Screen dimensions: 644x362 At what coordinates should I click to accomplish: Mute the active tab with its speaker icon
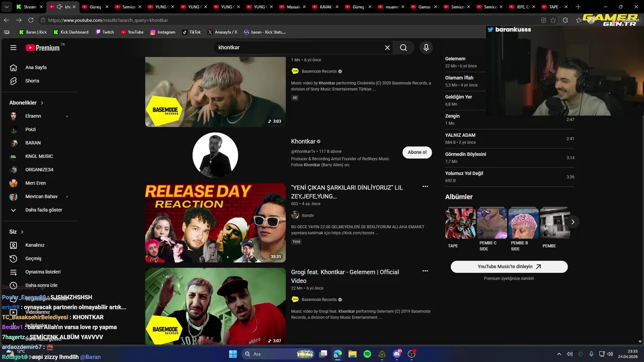pos(59,7)
